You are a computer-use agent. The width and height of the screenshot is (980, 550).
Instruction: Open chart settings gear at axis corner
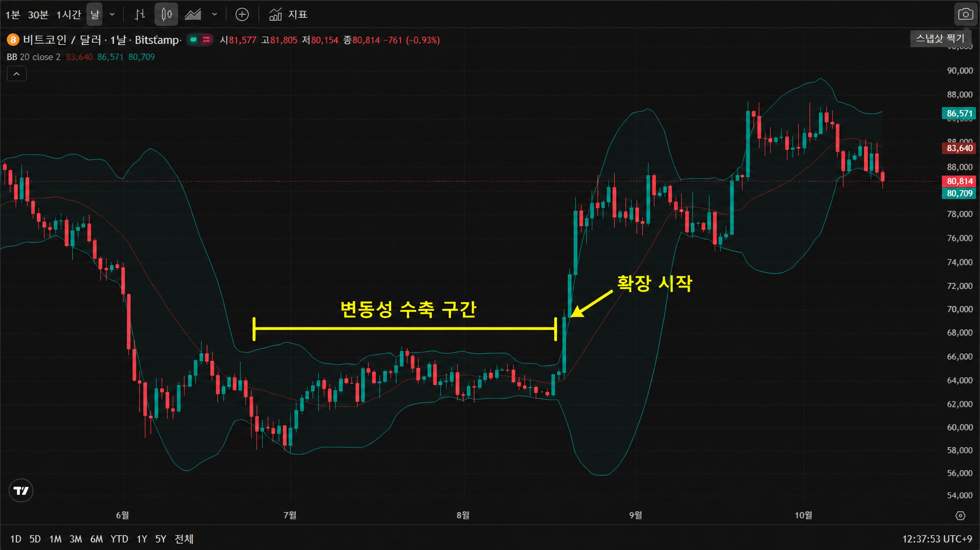point(960,516)
